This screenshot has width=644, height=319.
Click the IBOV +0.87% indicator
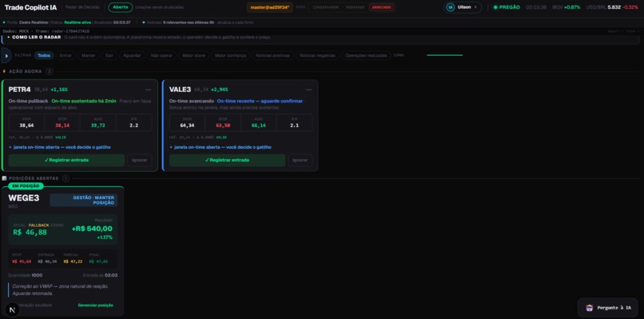tap(566, 7)
